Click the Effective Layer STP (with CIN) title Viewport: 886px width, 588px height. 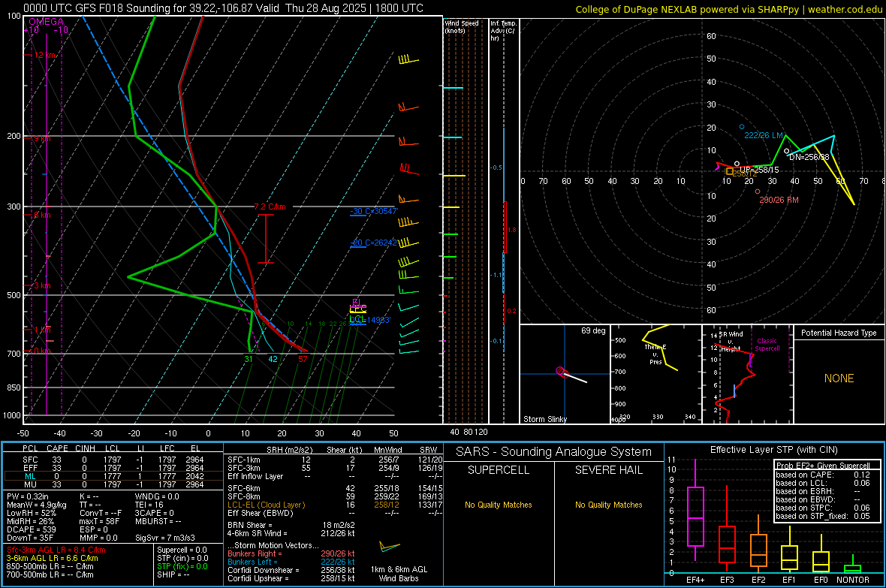point(773,450)
